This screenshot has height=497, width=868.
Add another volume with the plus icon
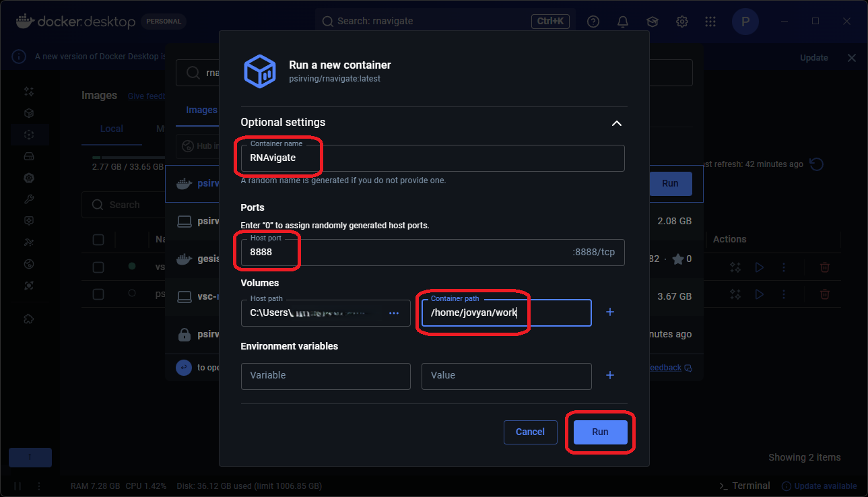tap(610, 312)
